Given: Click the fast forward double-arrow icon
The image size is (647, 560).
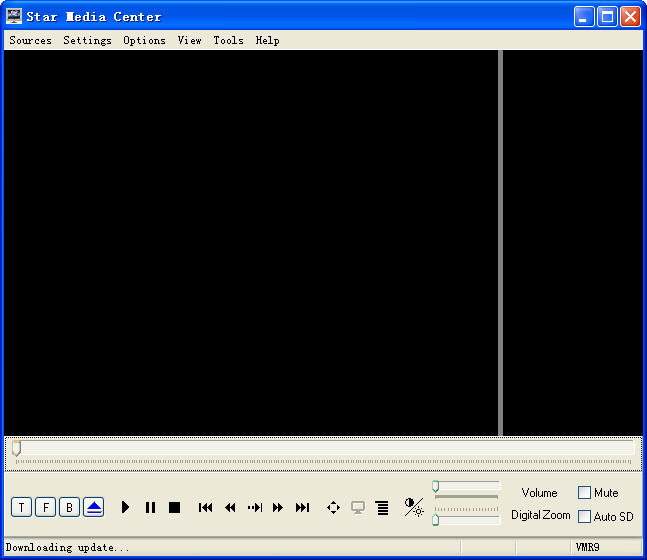Looking at the screenshot, I should point(278,507).
